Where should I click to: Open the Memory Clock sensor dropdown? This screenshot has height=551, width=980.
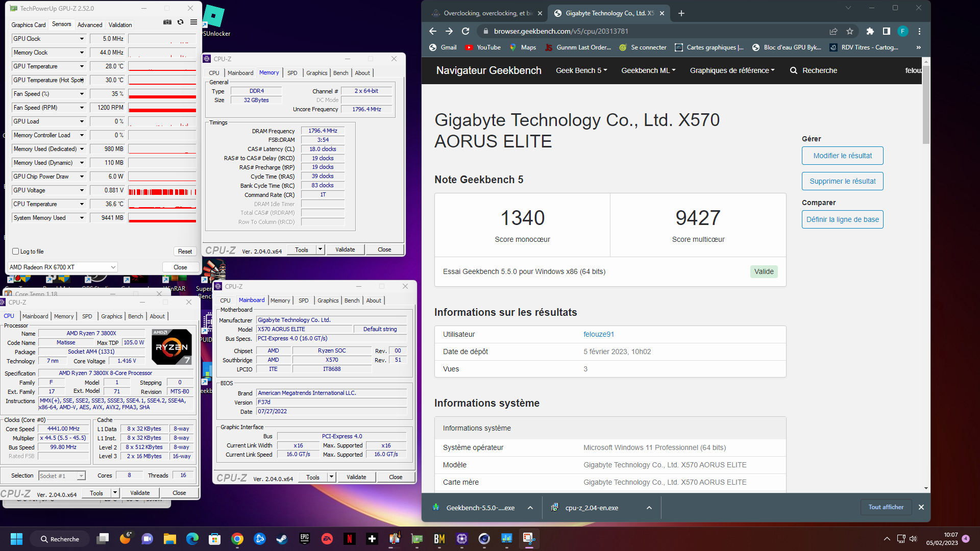82,53
